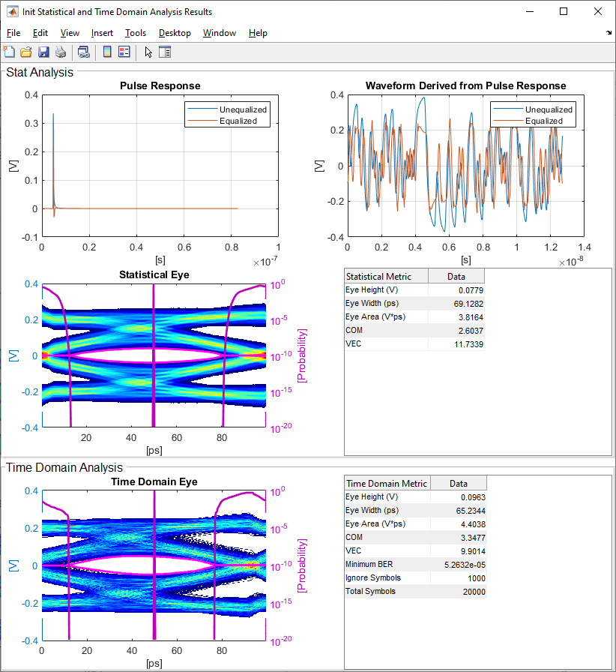Select the Minimum BER value cell

(x=458, y=565)
